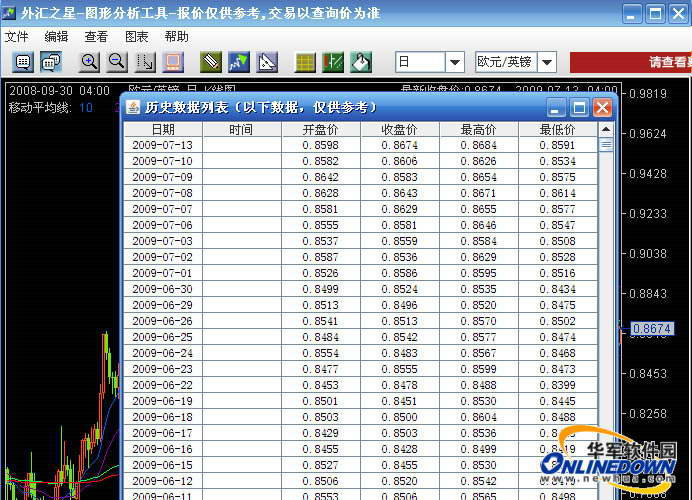Screen dimensions: 692x500
Task: Click the 开盘价 column header
Action: [x=320, y=129]
